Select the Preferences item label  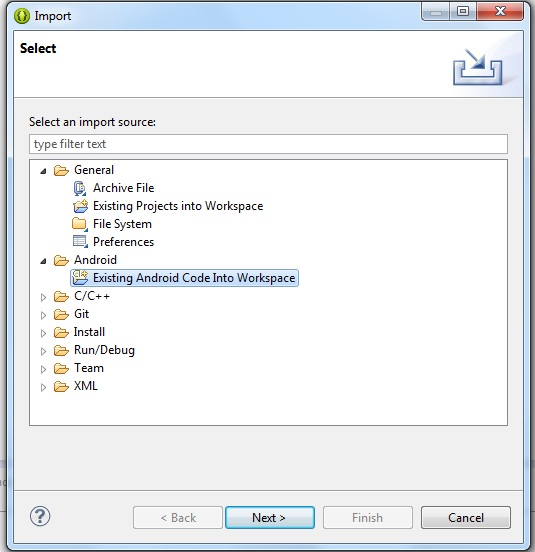coord(124,242)
